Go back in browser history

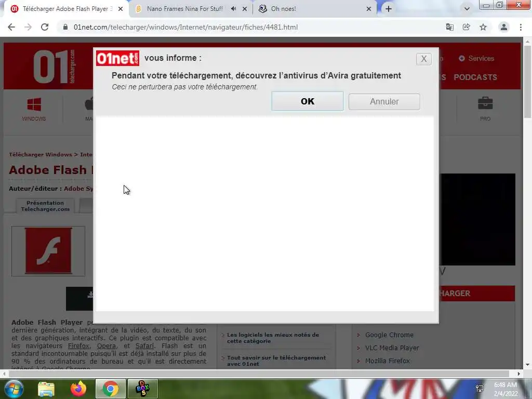[x=11, y=27]
